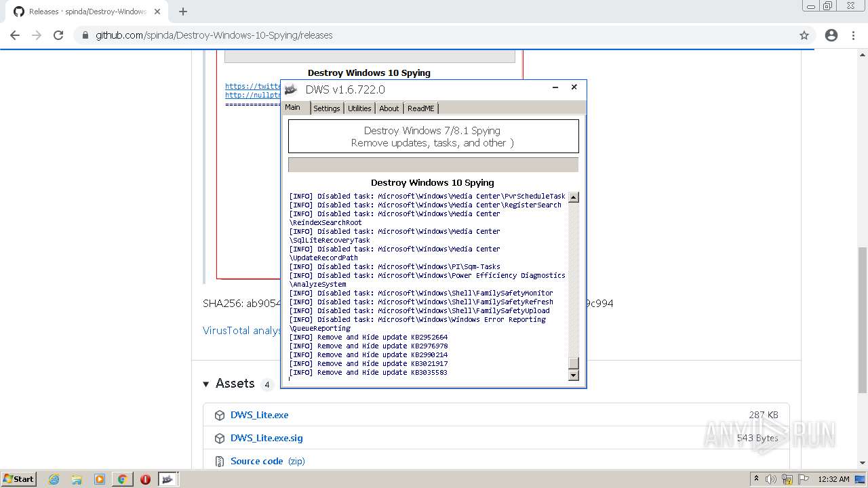
Task: Click log line Remove and Hide update KB2976978
Action: 368,346
